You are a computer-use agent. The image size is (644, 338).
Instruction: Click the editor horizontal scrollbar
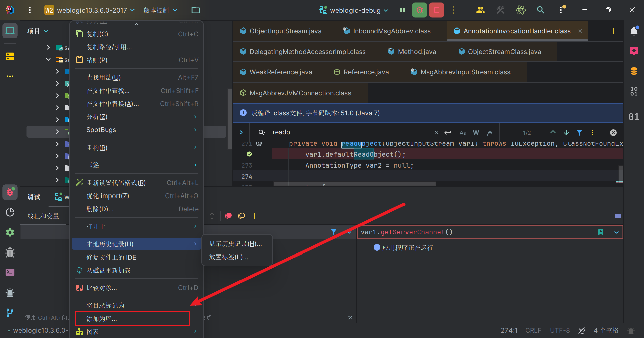354,184
